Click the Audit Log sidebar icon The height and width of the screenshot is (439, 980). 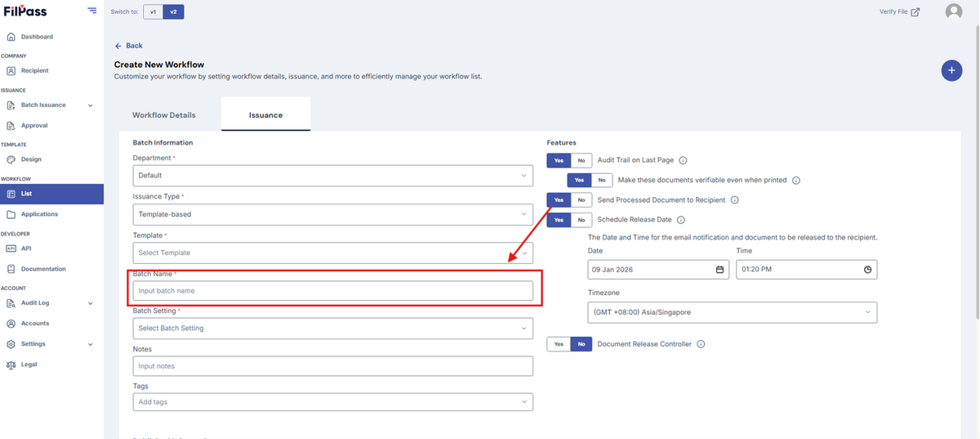coord(11,303)
